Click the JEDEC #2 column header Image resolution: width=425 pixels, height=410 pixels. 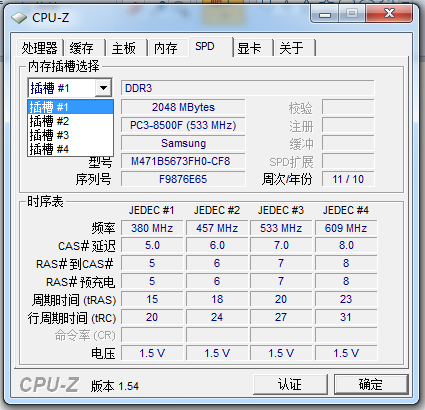pos(217,210)
